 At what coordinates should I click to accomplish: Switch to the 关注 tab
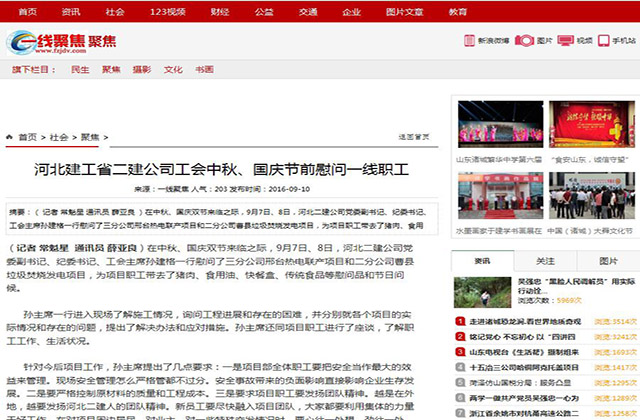click(x=545, y=260)
